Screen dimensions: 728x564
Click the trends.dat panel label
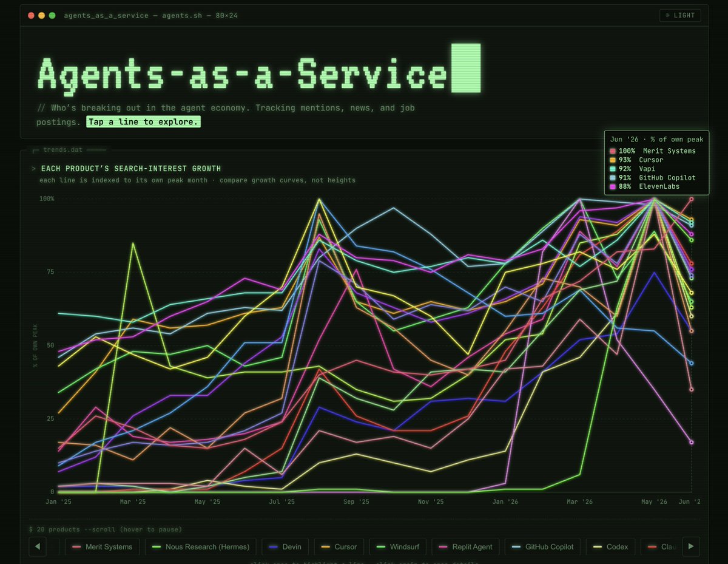64,149
